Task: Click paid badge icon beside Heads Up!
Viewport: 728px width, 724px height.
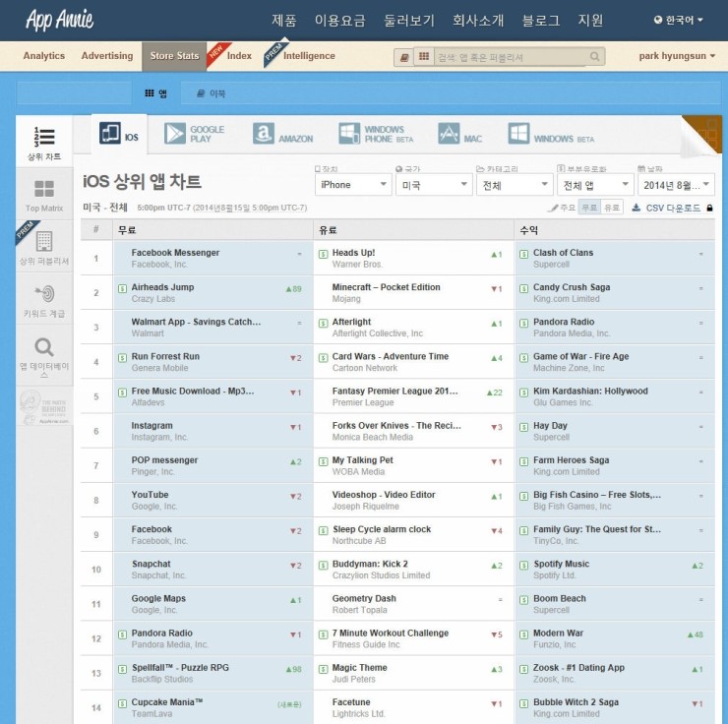Action: click(323, 254)
